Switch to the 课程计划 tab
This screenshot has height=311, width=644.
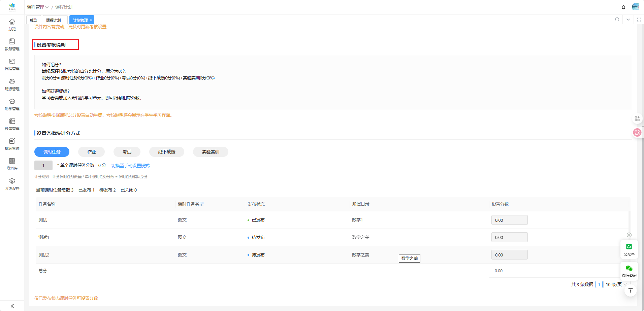pyautogui.click(x=54, y=20)
